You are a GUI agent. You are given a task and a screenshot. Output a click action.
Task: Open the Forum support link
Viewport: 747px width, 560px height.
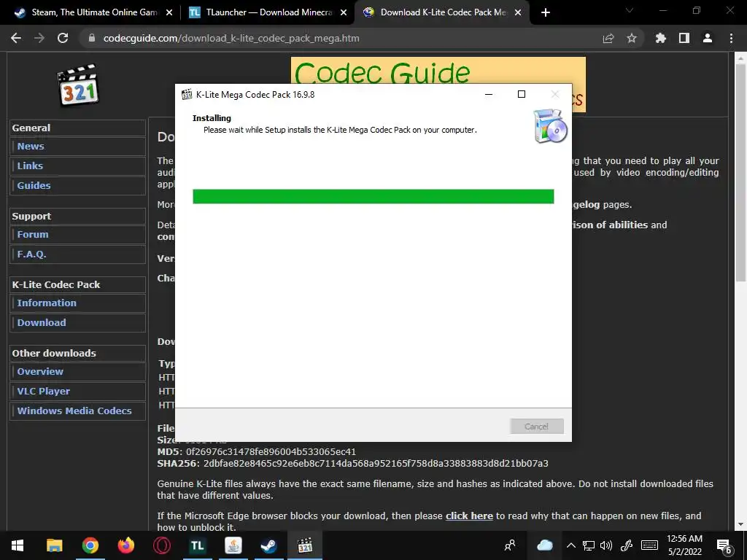click(33, 234)
